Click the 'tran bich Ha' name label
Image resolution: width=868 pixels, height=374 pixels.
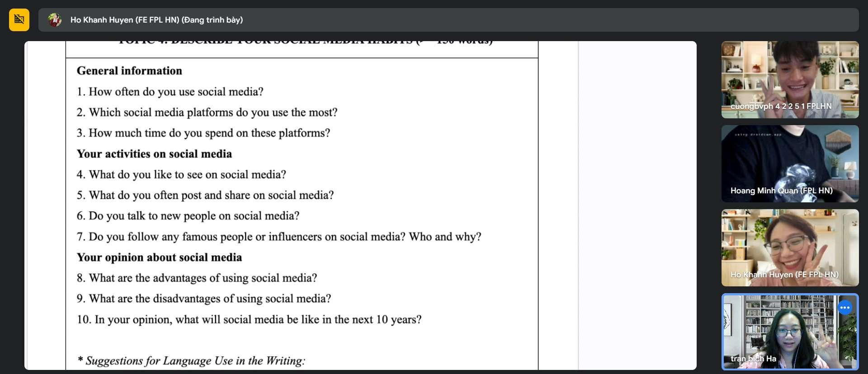753,359
